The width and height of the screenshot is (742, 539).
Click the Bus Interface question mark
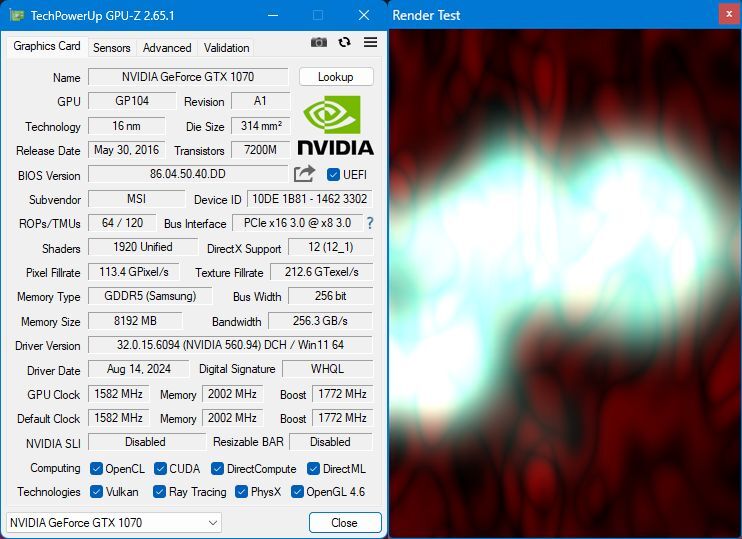370,223
